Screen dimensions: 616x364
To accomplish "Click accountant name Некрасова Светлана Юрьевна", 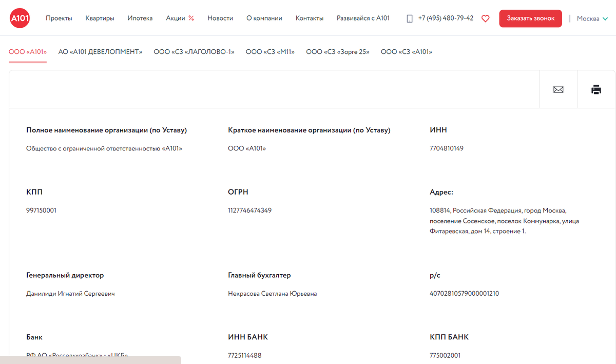I will coord(272,294).
